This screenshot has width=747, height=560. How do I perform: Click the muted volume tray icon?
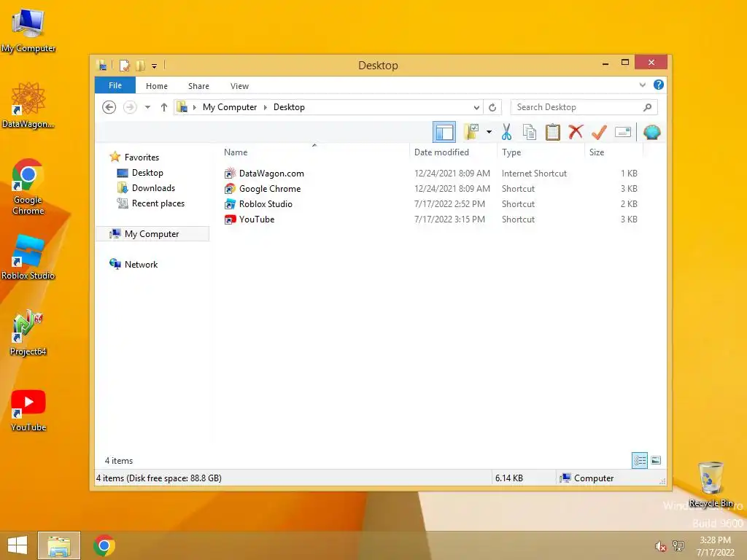point(660,546)
